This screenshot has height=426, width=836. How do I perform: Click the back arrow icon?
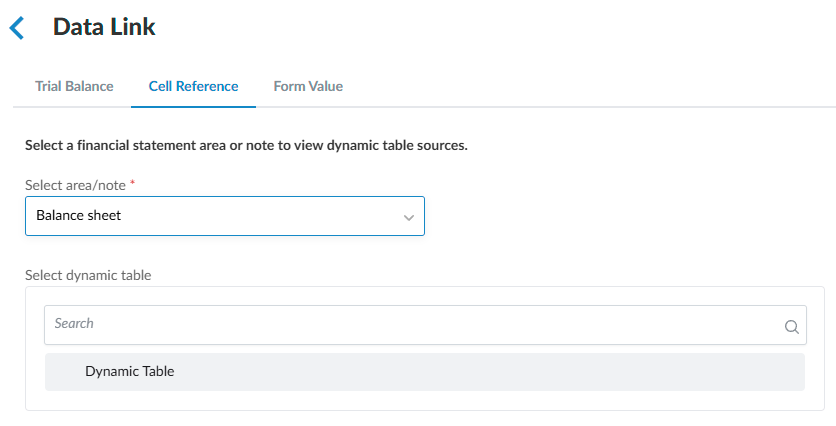click(17, 28)
